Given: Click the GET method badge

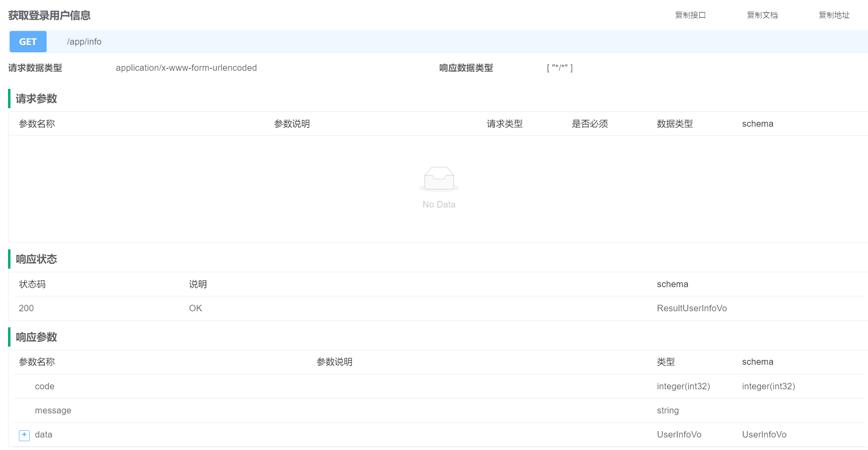Looking at the screenshot, I should point(28,41).
